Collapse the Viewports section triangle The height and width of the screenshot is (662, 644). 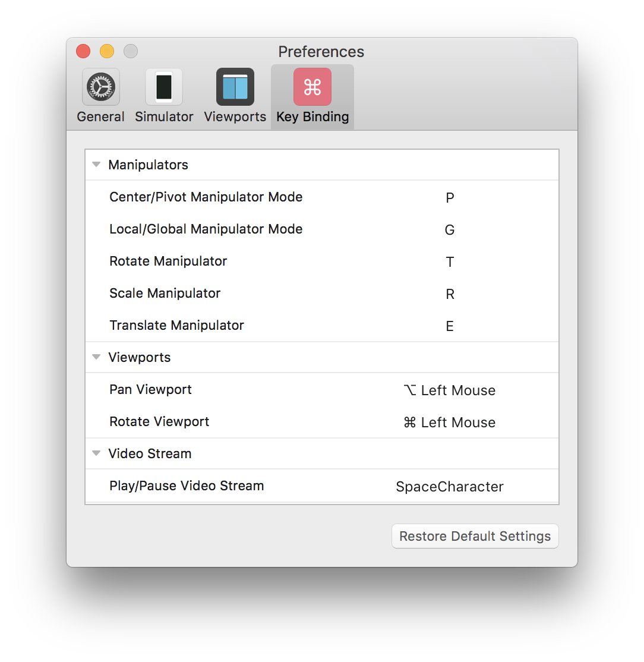96,357
